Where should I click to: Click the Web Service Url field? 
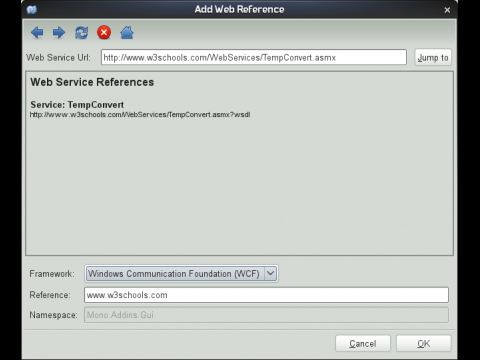pos(254,57)
